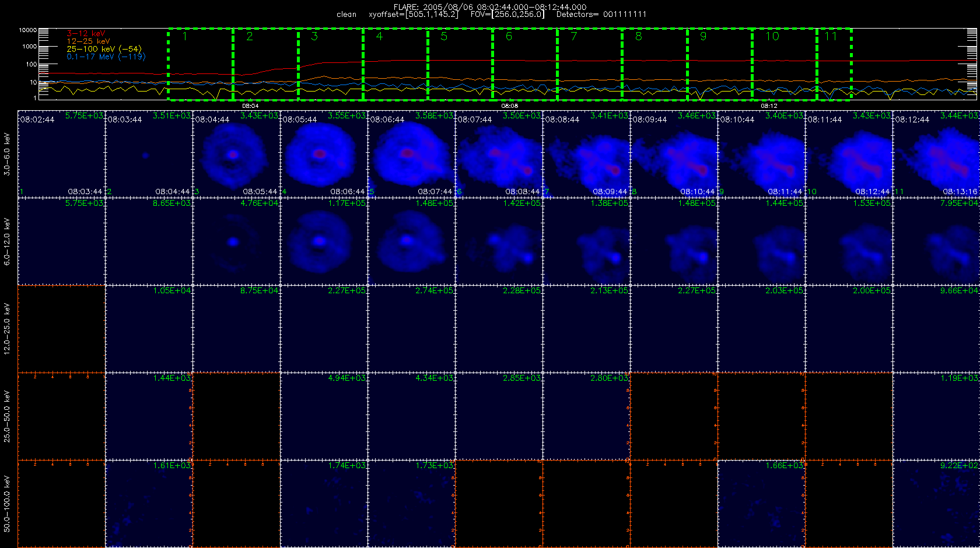Click the FLARE 2005/08/06 title text

(490, 7)
